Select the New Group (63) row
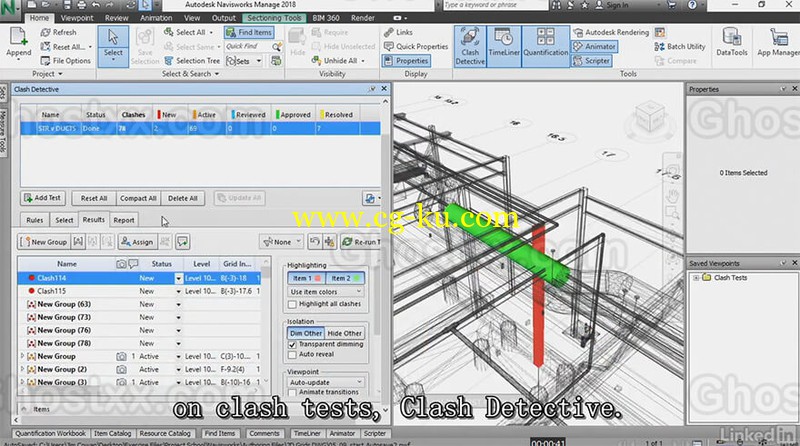The width and height of the screenshot is (800, 446). tap(139, 304)
